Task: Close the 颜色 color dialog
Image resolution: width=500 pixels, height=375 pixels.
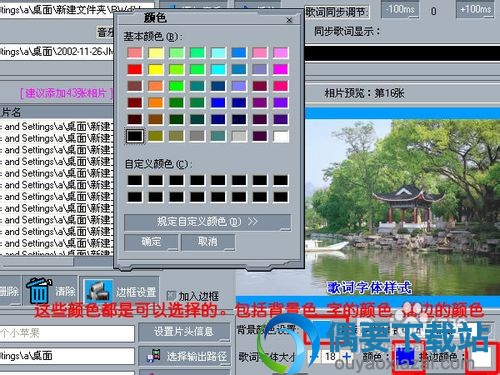Action: click(x=289, y=20)
